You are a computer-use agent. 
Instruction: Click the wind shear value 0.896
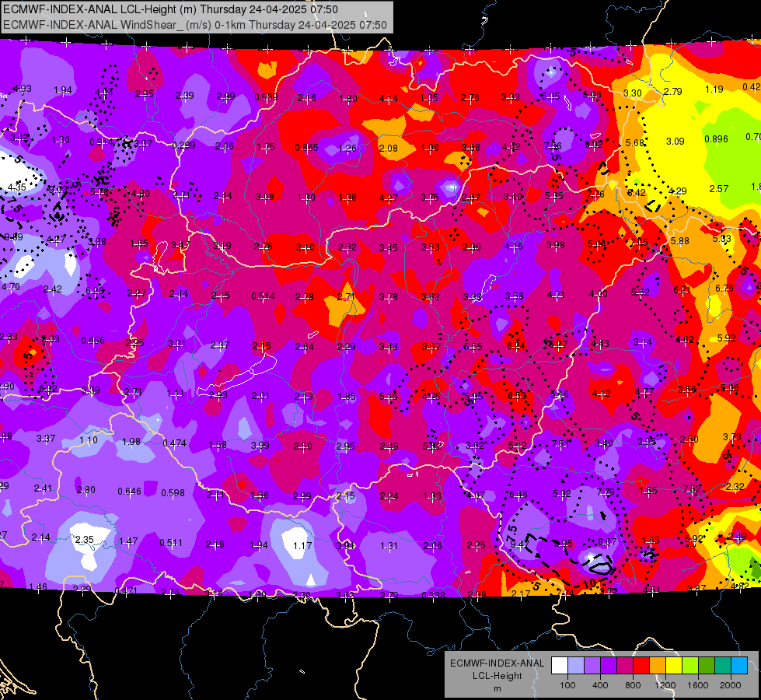[x=717, y=138]
